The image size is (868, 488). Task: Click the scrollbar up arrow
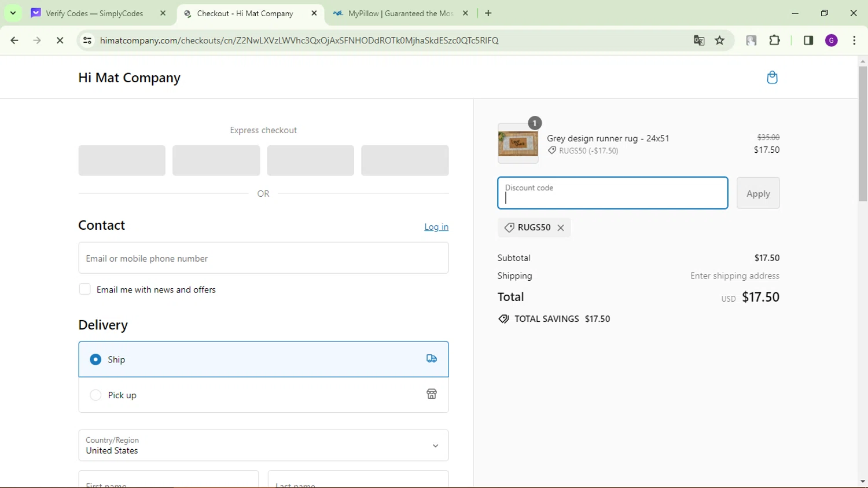point(863,61)
